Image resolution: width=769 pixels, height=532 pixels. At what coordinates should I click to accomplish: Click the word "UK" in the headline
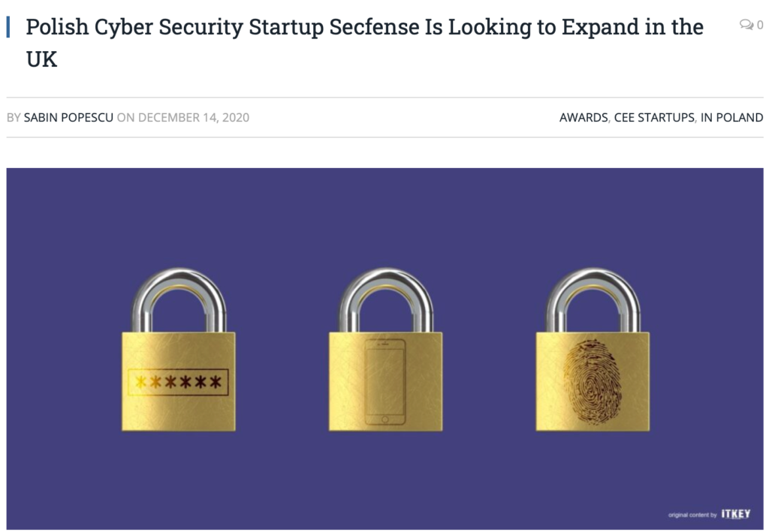[42, 60]
